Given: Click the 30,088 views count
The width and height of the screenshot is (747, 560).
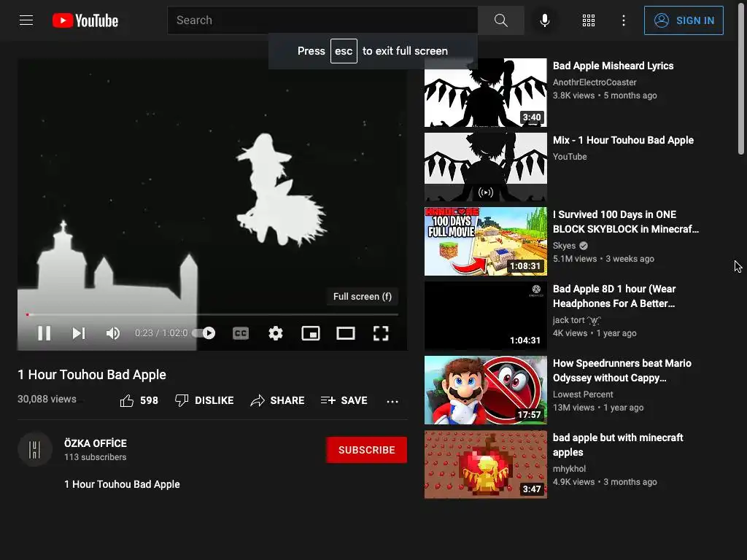Looking at the screenshot, I should click(x=47, y=399).
